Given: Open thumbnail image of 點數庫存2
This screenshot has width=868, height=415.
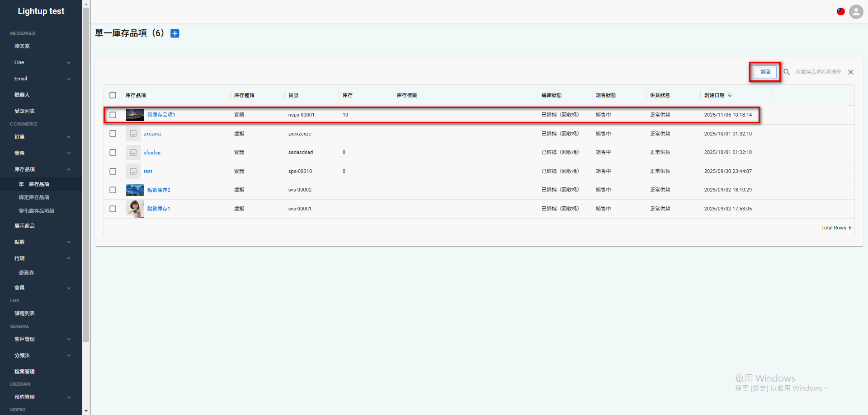Looking at the screenshot, I should (x=135, y=190).
